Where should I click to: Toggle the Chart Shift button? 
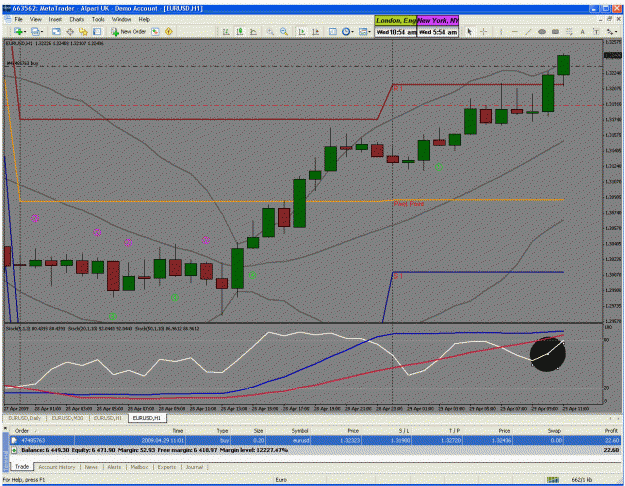pos(315,32)
